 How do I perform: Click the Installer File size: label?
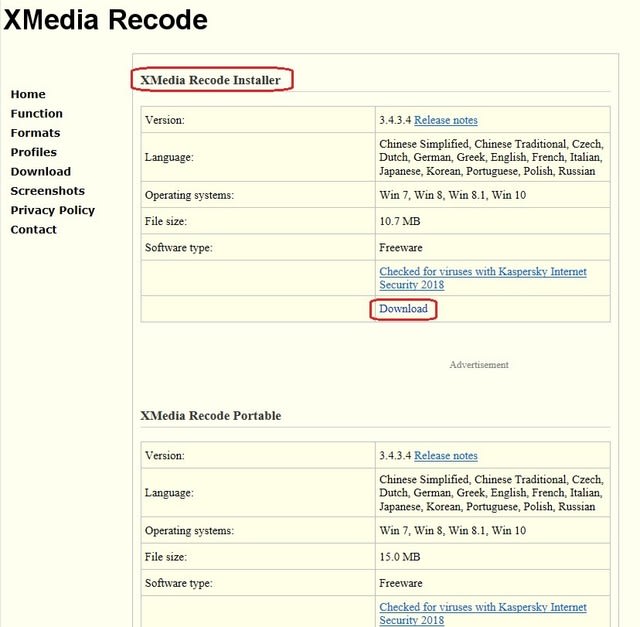pos(166,221)
